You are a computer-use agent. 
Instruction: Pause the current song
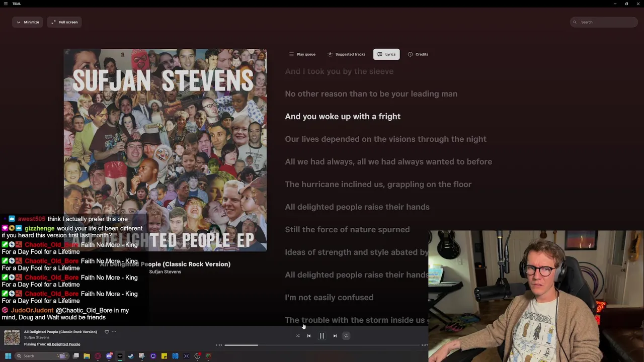coord(322,336)
